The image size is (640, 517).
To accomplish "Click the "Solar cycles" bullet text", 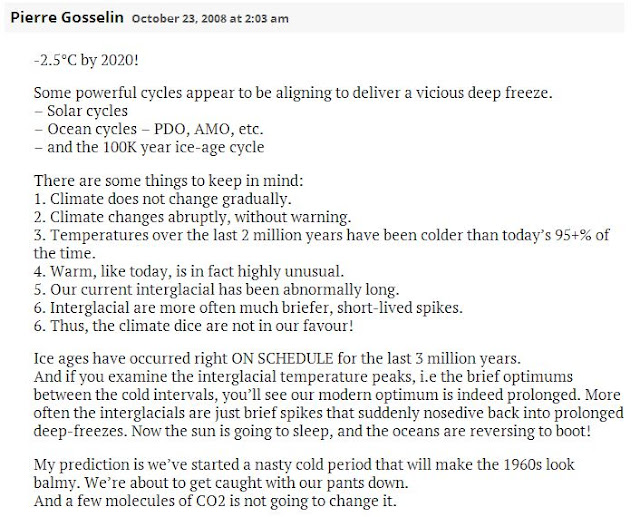I will (87, 111).
